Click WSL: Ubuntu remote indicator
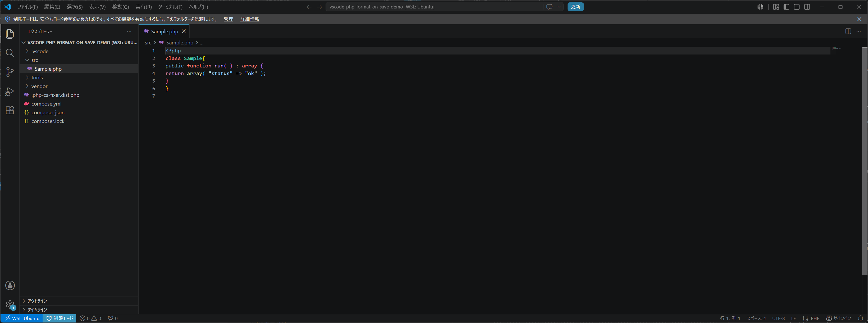 22,318
